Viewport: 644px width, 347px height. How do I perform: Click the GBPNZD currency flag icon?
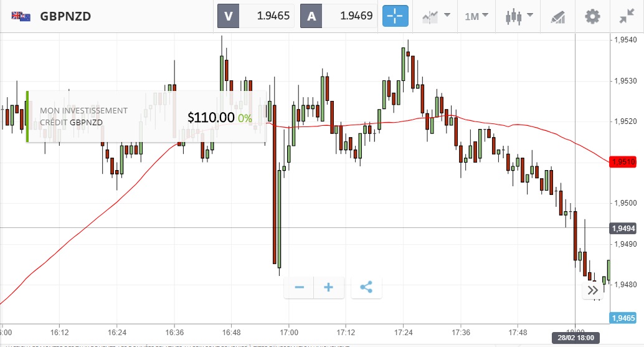[x=22, y=16]
